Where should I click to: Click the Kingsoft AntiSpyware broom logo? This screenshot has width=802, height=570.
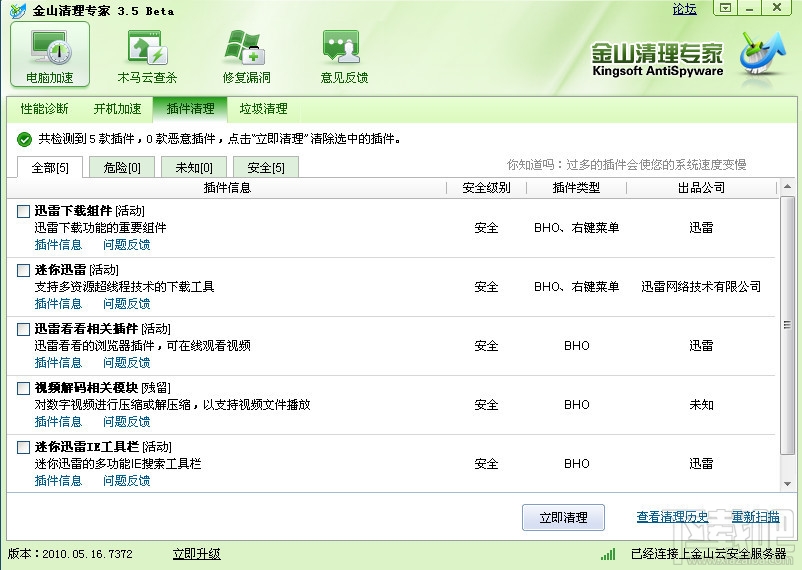[762, 52]
